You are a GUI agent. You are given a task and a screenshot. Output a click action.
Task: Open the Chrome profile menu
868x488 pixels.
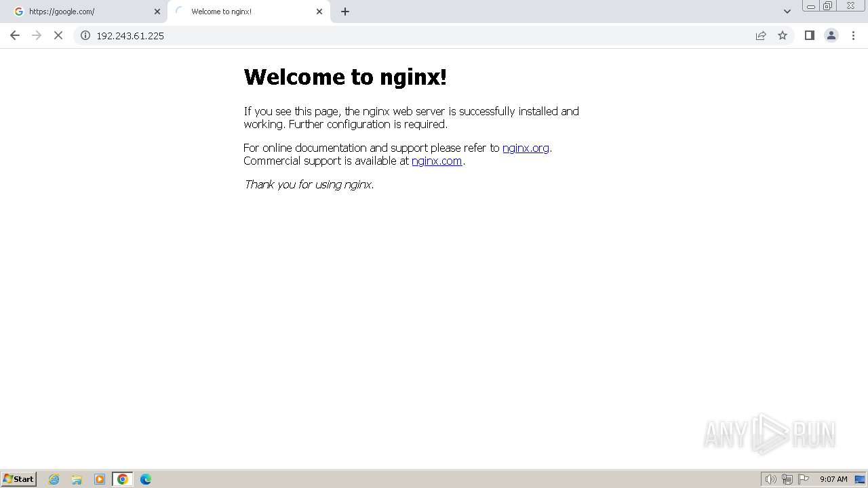831,35
